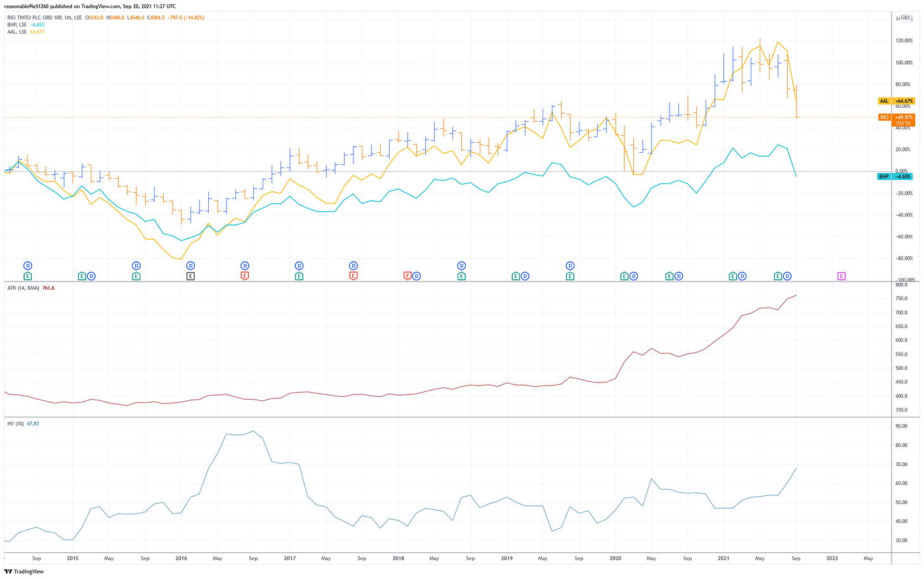
Task: Click the HV (10) indicator legend
Action: [15, 424]
